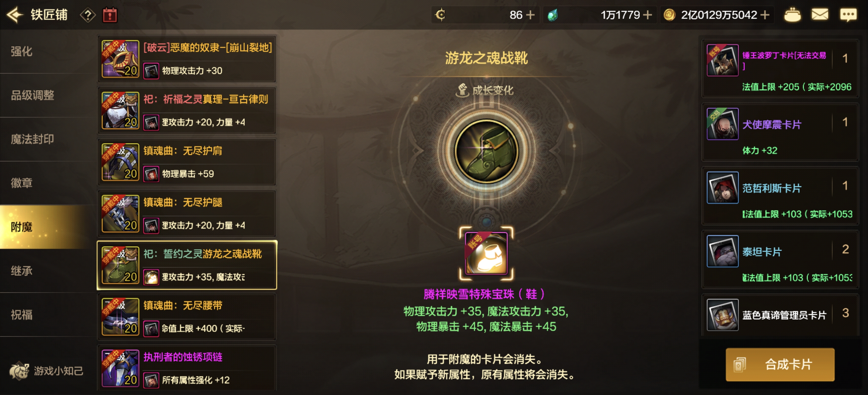Open 游戏小知己 assistant

[x=46, y=371]
